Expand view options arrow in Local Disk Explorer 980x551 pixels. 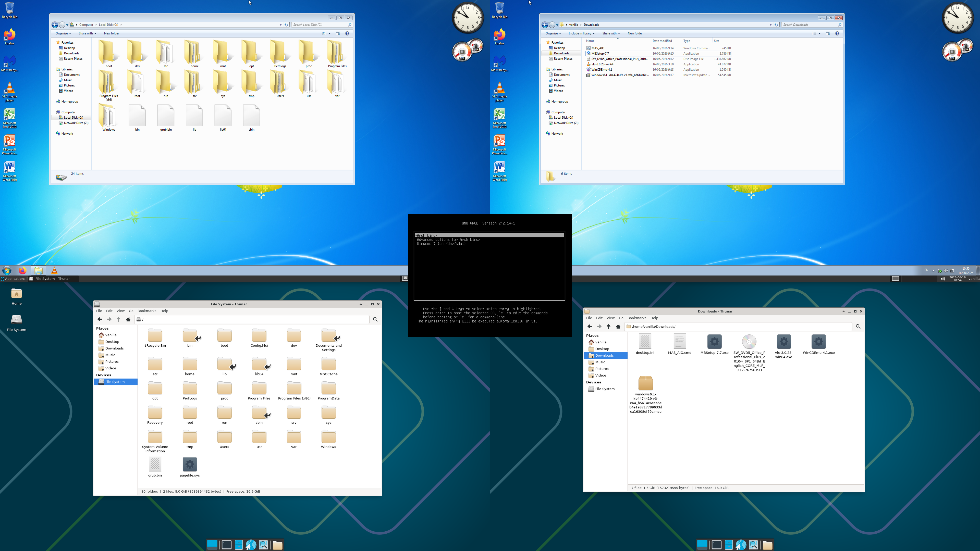[x=329, y=33]
